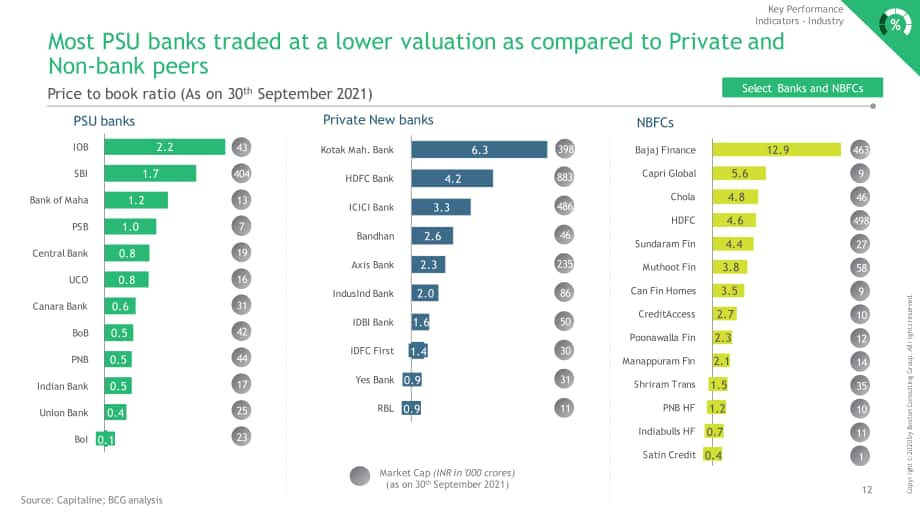Click the Private New banks heading
This screenshot has width=920, height=518.
(x=378, y=120)
